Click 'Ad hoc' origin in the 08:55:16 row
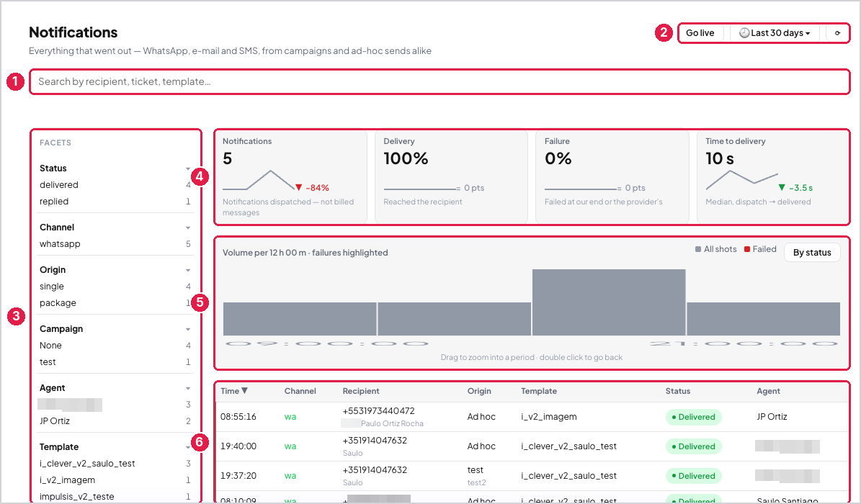The height and width of the screenshot is (504, 861). click(481, 417)
